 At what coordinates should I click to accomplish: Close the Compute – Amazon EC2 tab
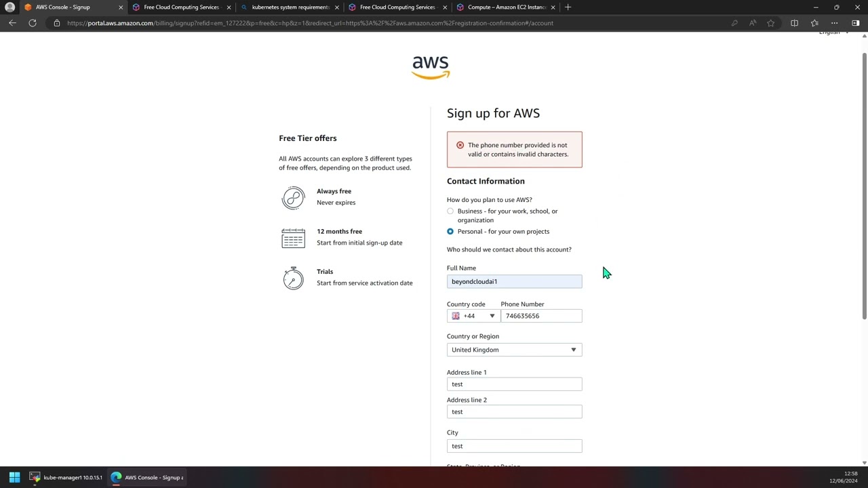(x=553, y=7)
